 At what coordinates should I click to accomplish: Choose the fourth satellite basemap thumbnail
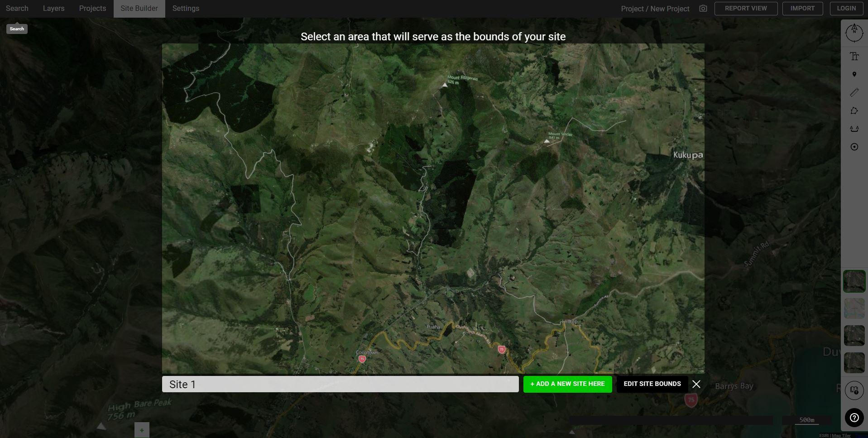coord(854,363)
